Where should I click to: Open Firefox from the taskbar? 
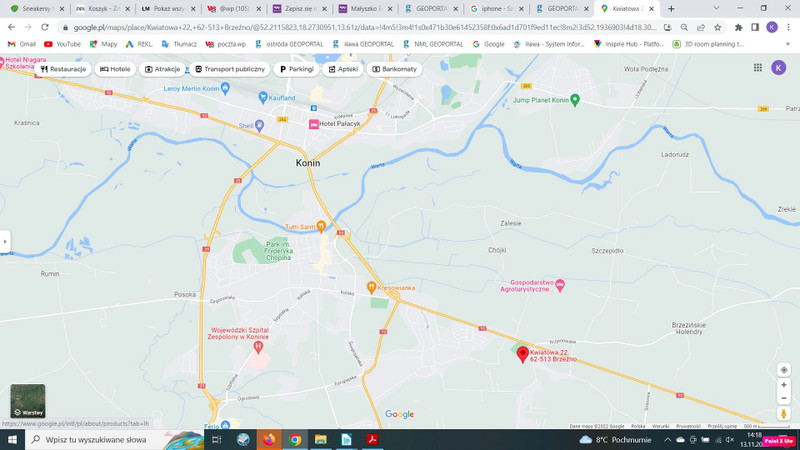point(269,440)
